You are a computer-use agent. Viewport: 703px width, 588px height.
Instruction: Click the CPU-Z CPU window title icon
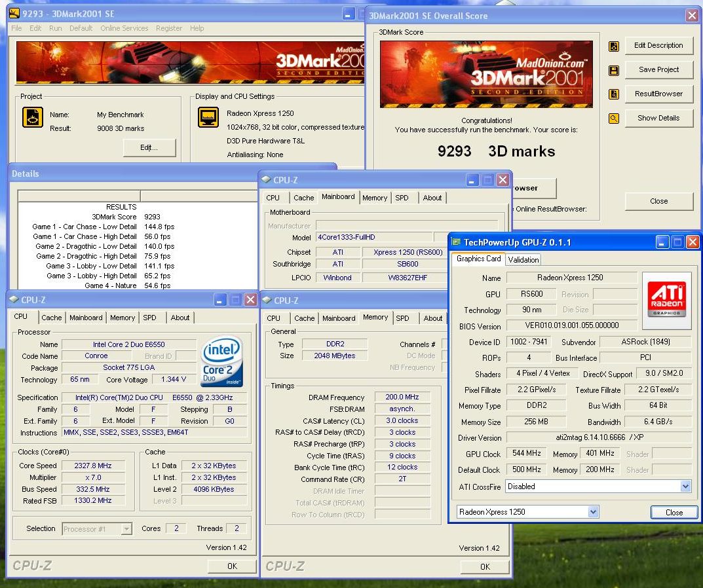[14, 299]
